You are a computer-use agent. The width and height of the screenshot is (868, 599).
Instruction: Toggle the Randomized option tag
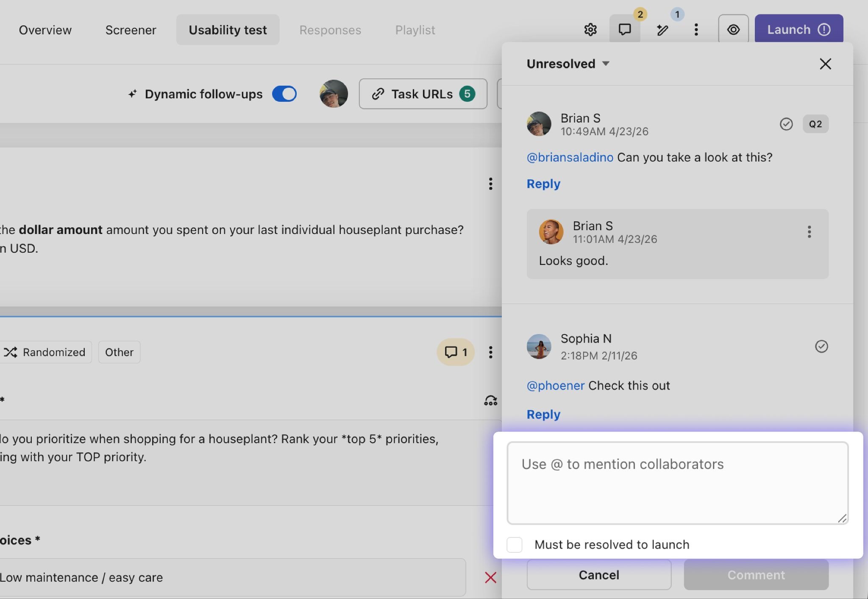[46, 352]
